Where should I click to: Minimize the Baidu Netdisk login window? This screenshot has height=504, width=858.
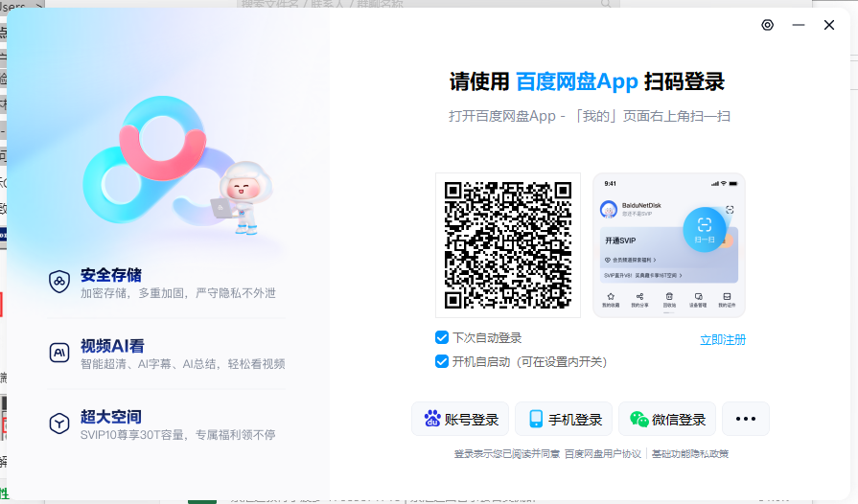(798, 25)
